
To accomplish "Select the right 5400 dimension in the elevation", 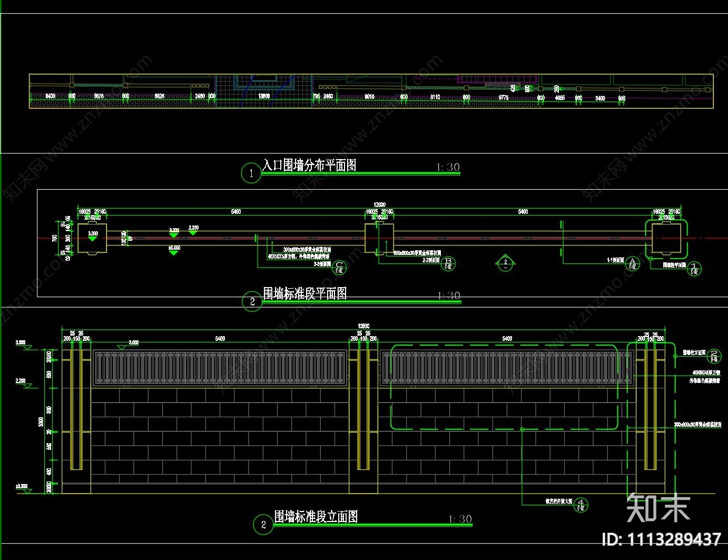I will (x=507, y=339).
